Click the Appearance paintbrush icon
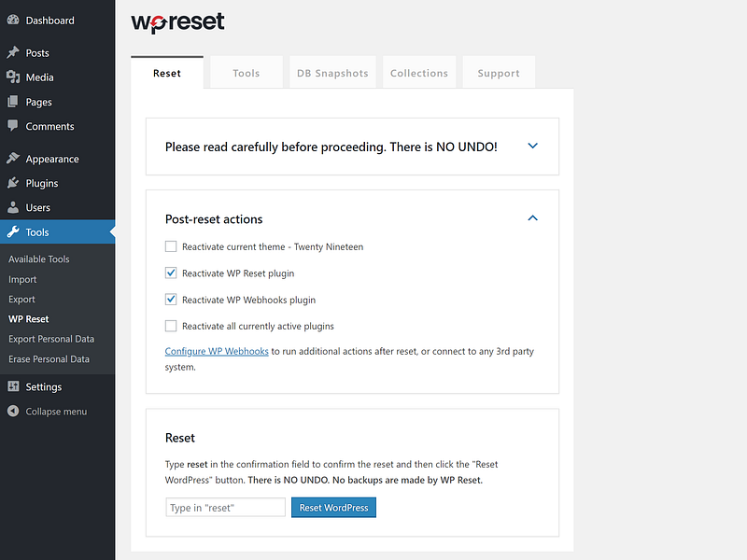The height and width of the screenshot is (560, 747). pyautogui.click(x=13, y=158)
